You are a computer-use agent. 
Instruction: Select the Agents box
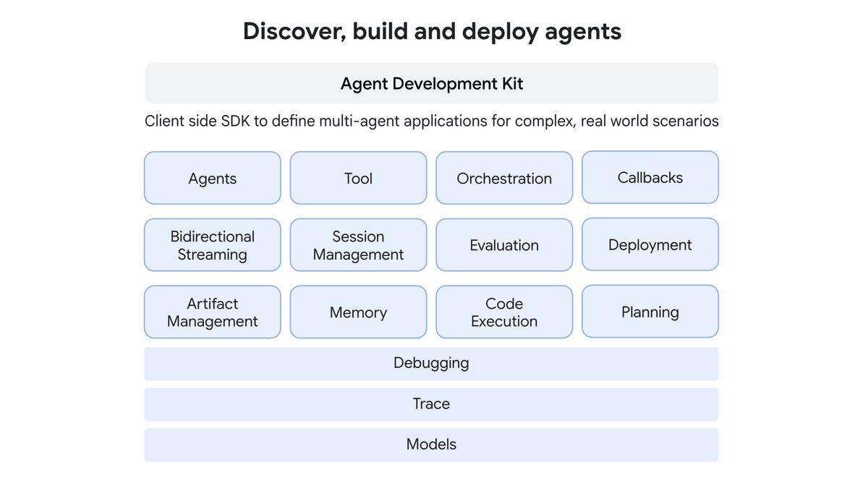click(x=213, y=178)
